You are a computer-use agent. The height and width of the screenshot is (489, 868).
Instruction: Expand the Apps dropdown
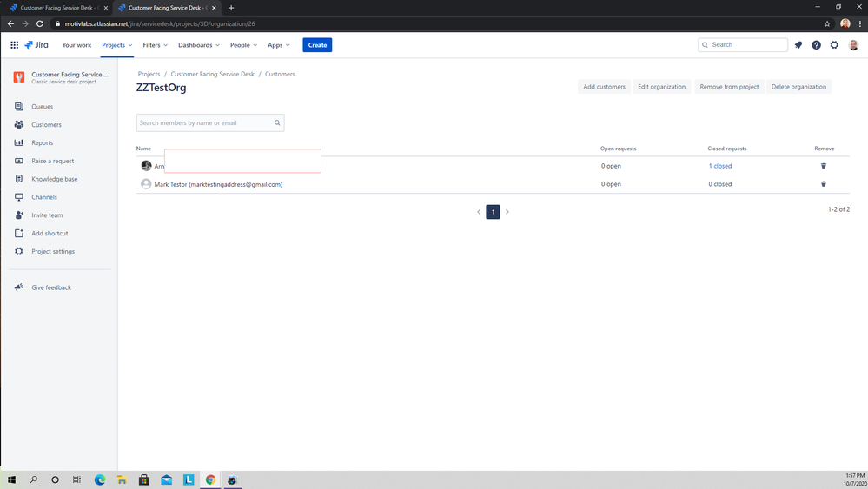pos(278,45)
